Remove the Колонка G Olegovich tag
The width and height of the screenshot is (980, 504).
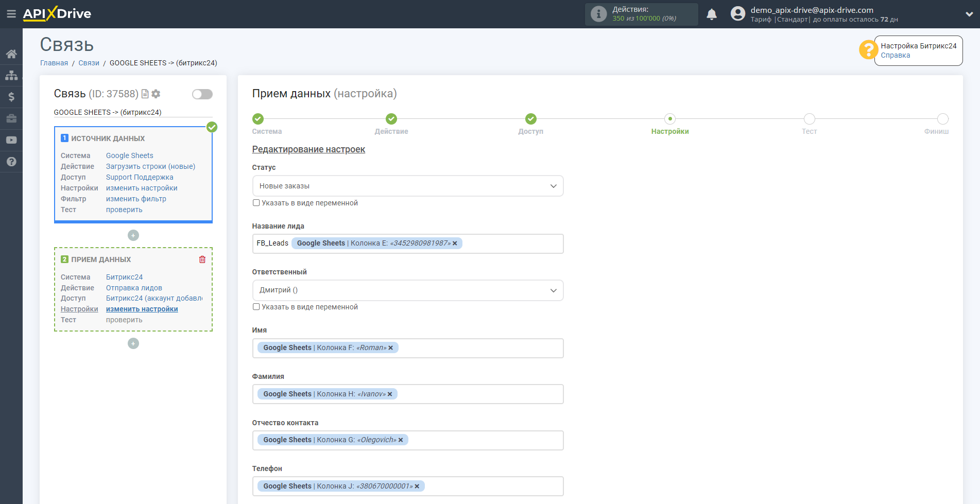click(x=401, y=440)
